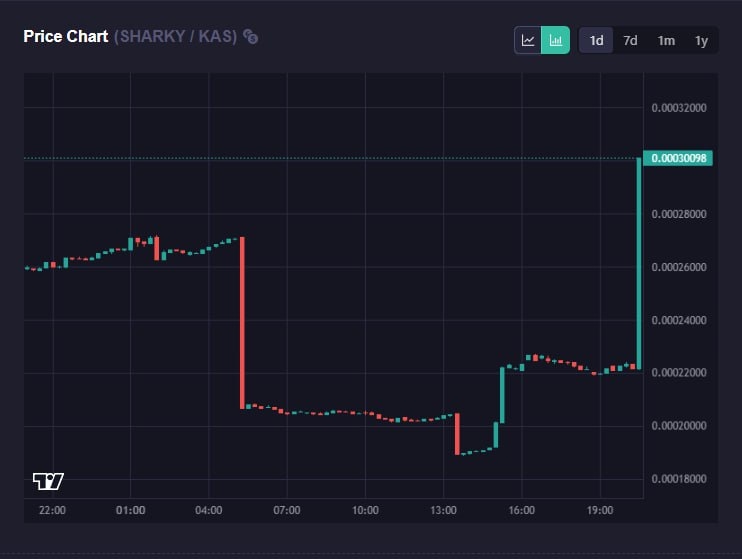Click the 16:00 time axis label
Image resolution: width=742 pixels, height=559 pixels.
521,510
